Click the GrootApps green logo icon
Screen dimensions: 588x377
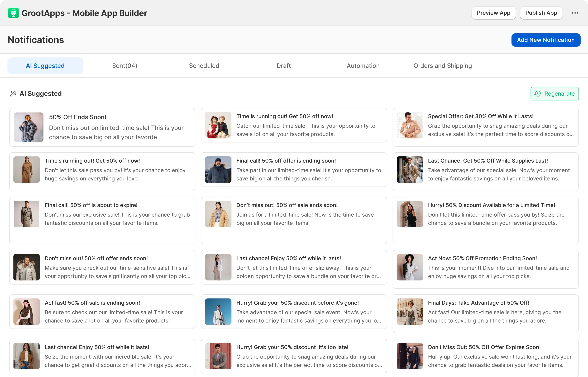click(x=13, y=13)
